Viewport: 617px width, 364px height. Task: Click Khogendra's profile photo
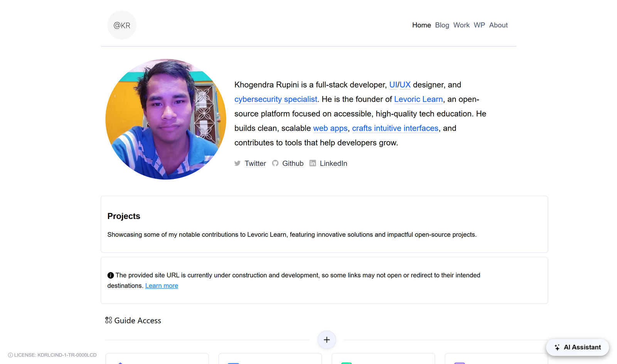(x=166, y=119)
